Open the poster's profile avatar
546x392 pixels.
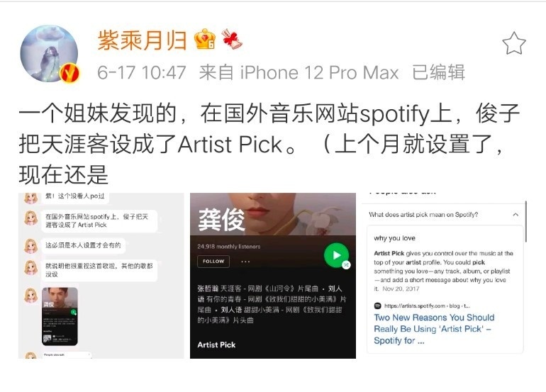click(x=49, y=54)
